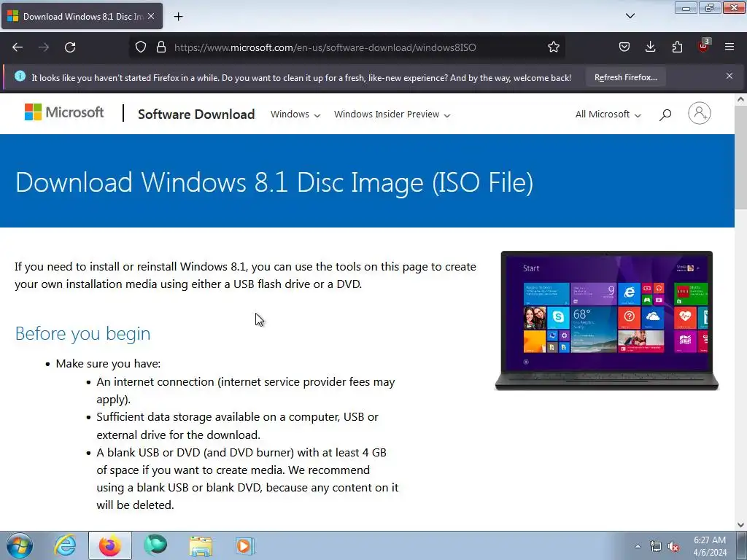Viewport: 747px width, 560px height.
Task: Expand the All Microsoft menu
Action: (x=608, y=114)
